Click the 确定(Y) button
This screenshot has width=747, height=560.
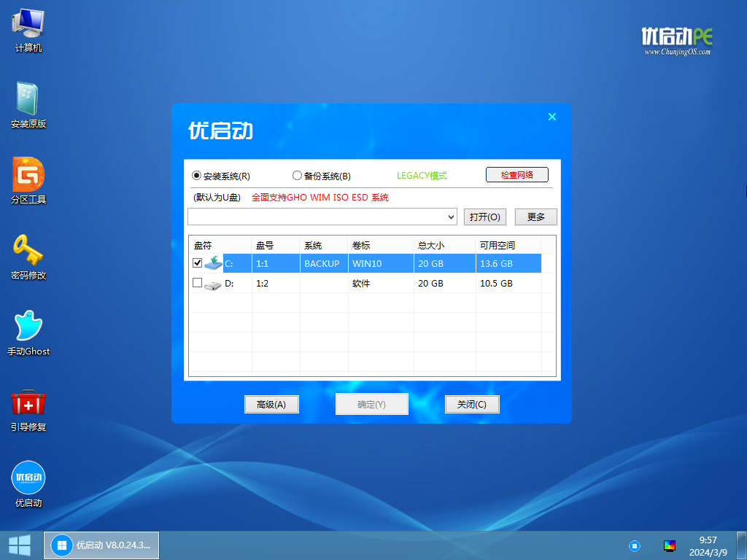coord(371,404)
